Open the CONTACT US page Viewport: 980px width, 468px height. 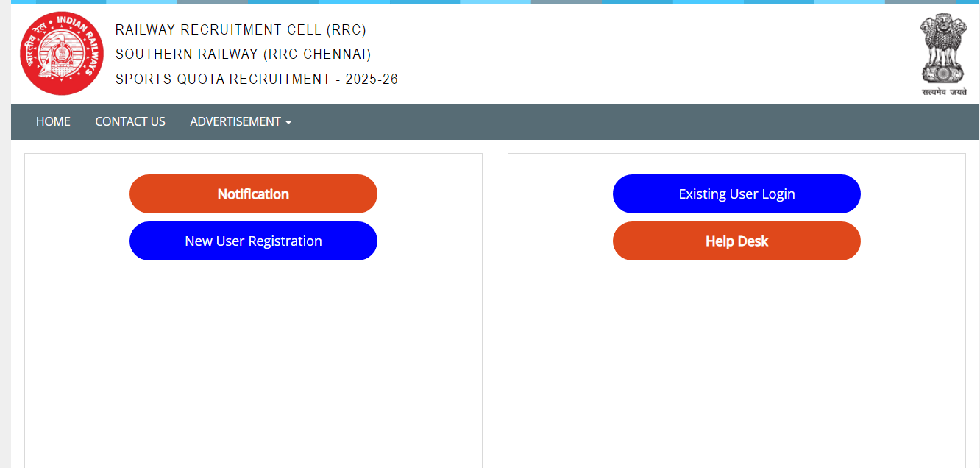point(130,121)
